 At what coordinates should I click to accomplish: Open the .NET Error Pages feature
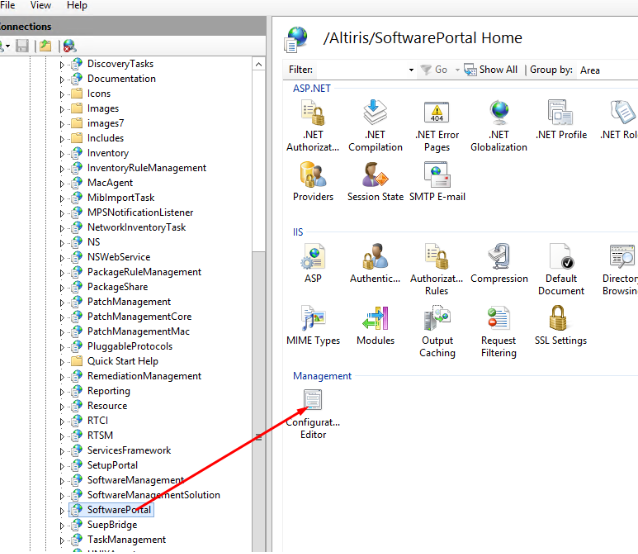tap(437, 114)
